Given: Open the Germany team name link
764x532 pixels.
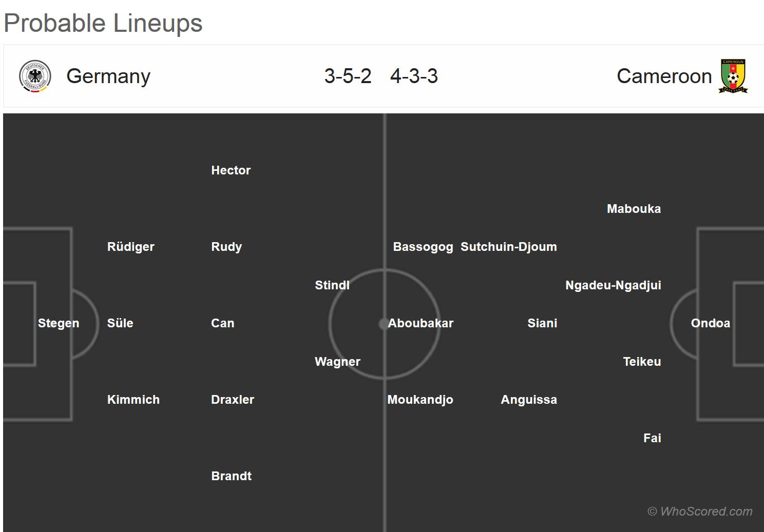Looking at the screenshot, I should [x=108, y=76].
